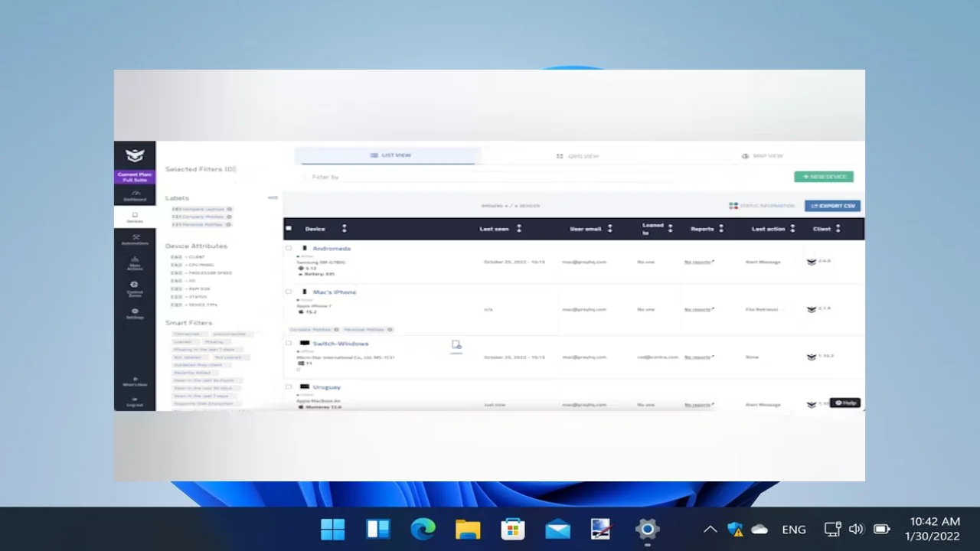
Task: Sort by the User email column arrows
Action: point(610,229)
